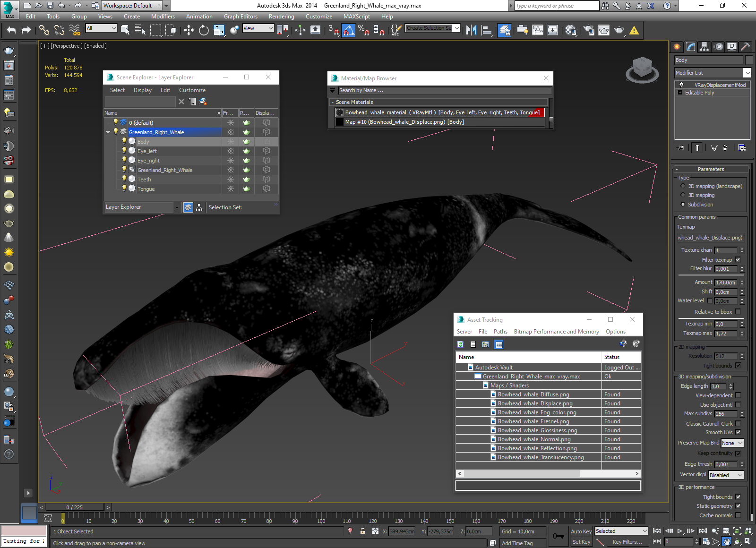
Task: Click the Search by Name field
Action: [x=445, y=90]
